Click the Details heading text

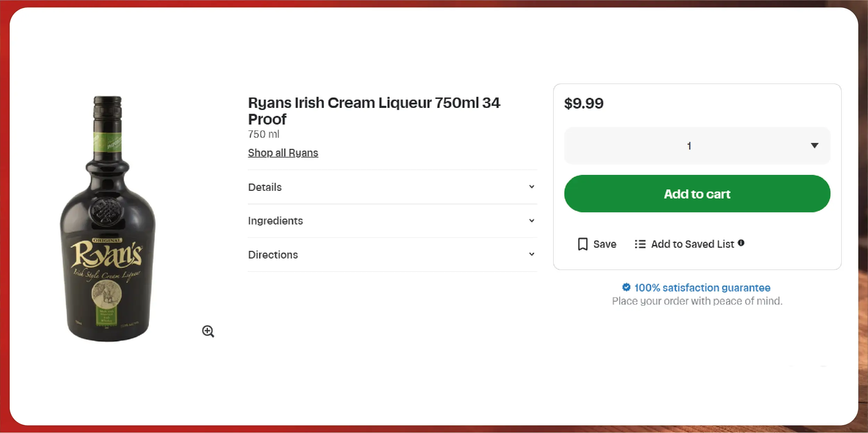pos(265,187)
